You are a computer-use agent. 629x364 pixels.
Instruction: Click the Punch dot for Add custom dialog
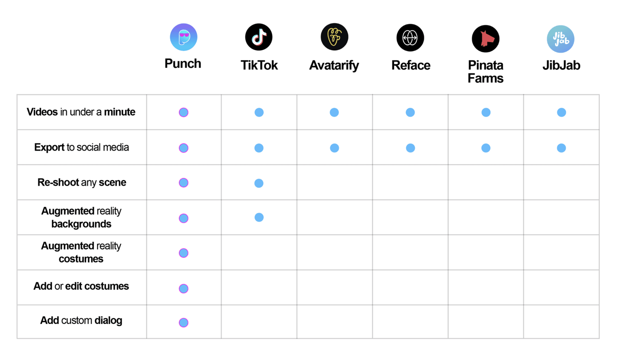[184, 322]
